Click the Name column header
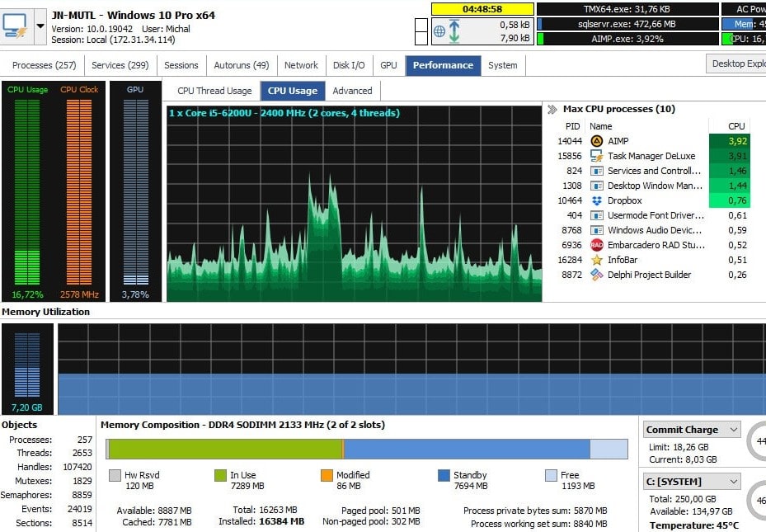Screen dimensions: 766x532 point(601,126)
